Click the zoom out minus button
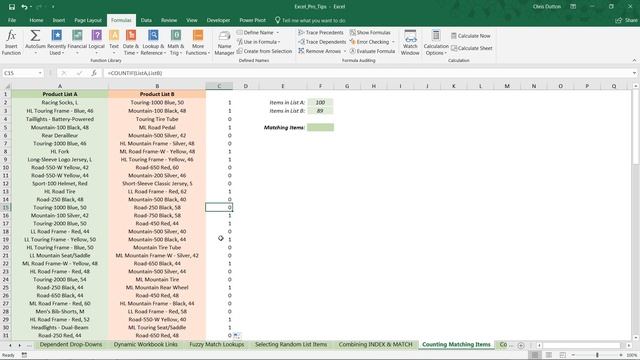 [573, 355]
